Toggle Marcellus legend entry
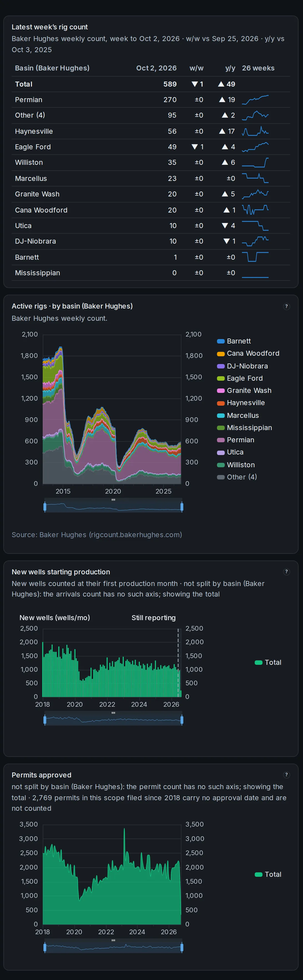This screenshot has width=303, height=980. [x=238, y=415]
